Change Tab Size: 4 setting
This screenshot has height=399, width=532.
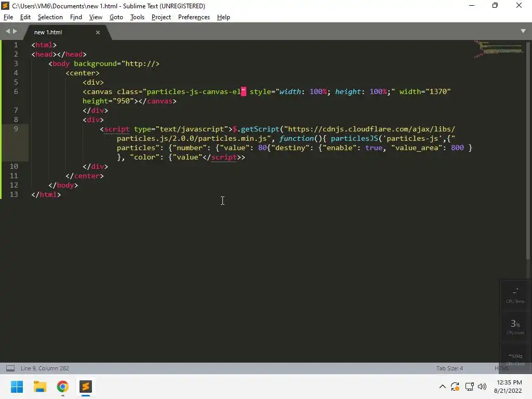pos(449,368)
